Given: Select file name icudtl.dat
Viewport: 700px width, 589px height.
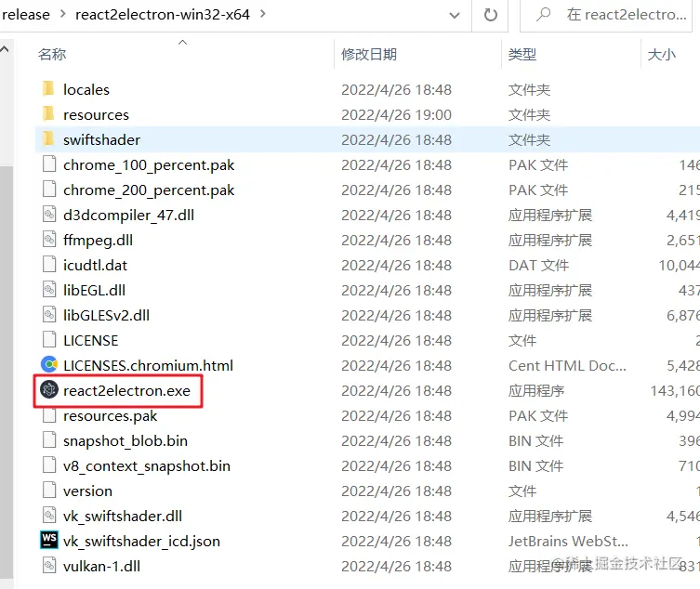Looking at the screenshot, I should click(95, 265).
